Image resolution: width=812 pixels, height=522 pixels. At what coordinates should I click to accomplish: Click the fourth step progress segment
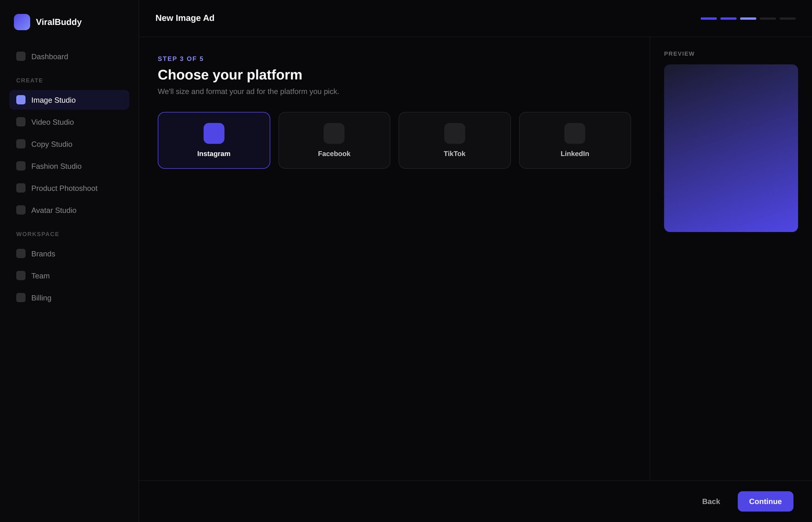(768, 18)
